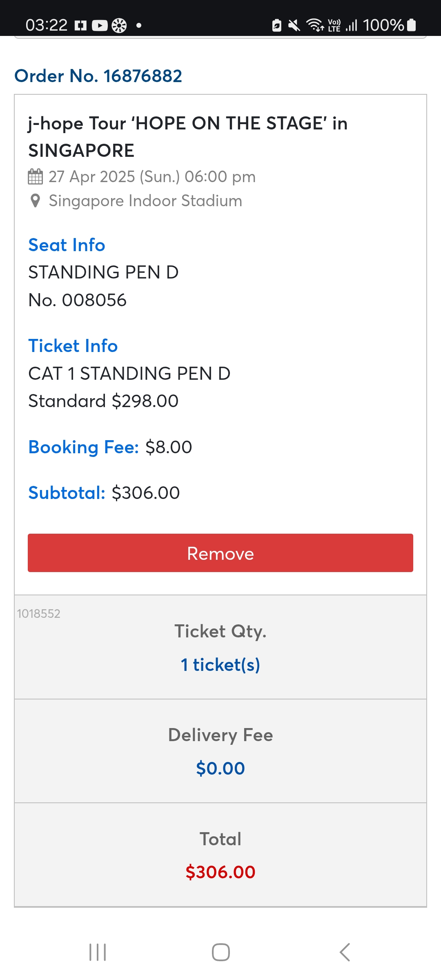The height and width of the screenshot is (980, 441).
Task: Tap the j-hope Tour event title
Action: (x=188, y=137)
